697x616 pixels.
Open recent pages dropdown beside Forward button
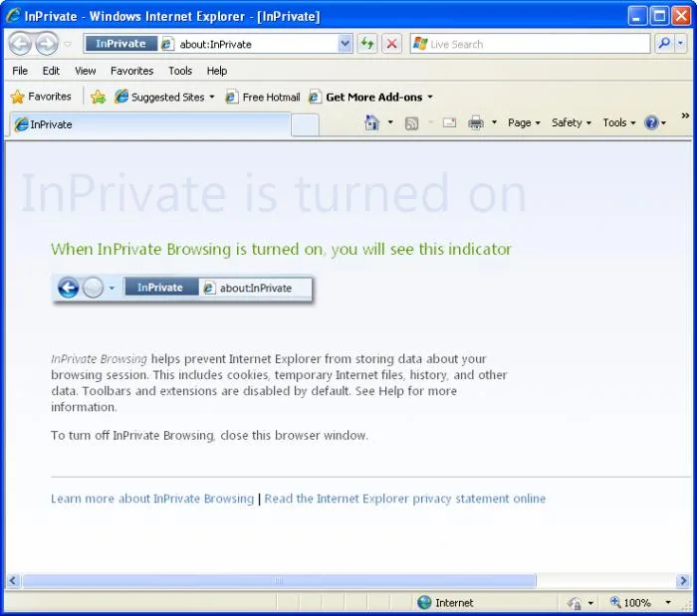pyautogui.click(x=68, y=44)
